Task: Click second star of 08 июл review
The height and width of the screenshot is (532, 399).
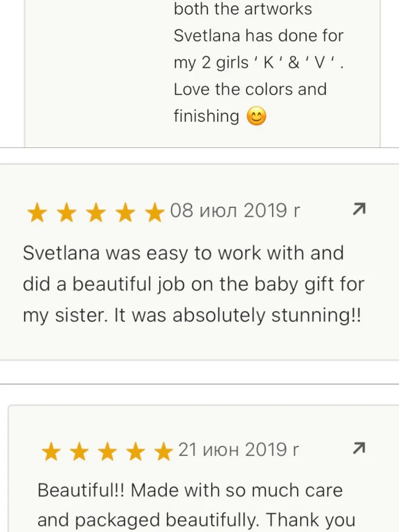Action: tap(66, 212)
